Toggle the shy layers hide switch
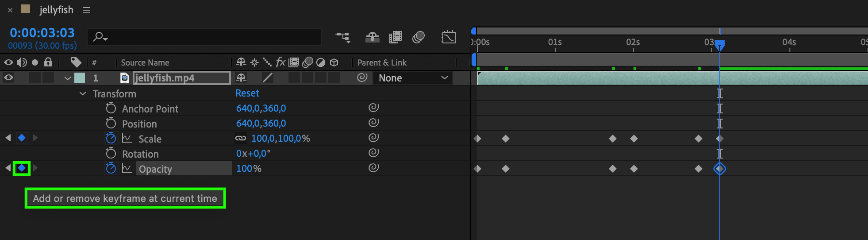 pyautogui.click(x=372, y=38)
